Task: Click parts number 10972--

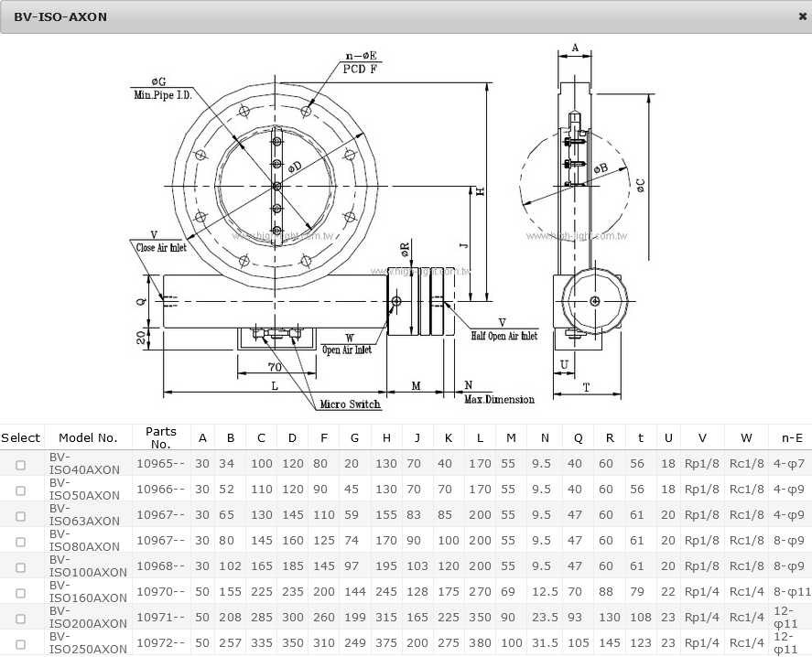Action: click(160, 643)
